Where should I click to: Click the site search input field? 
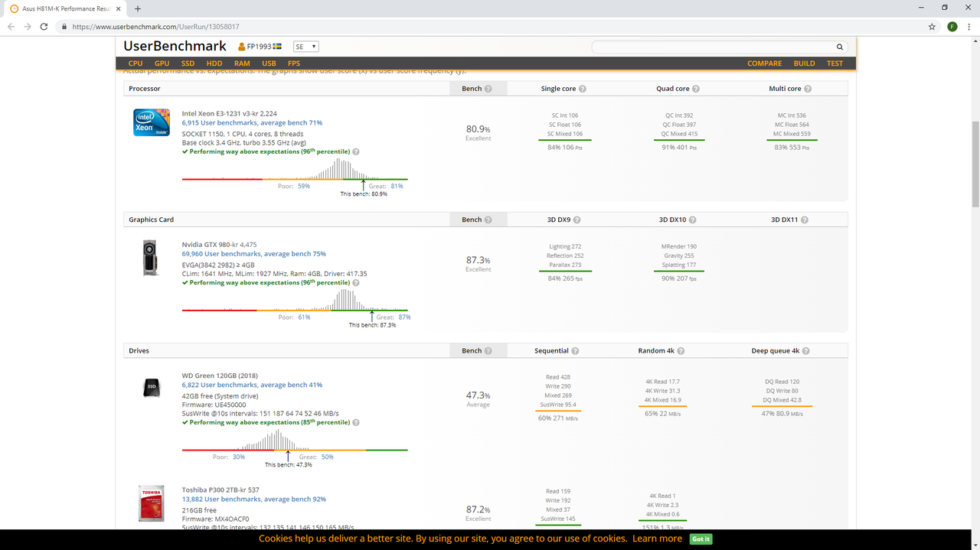coord(713,47)
